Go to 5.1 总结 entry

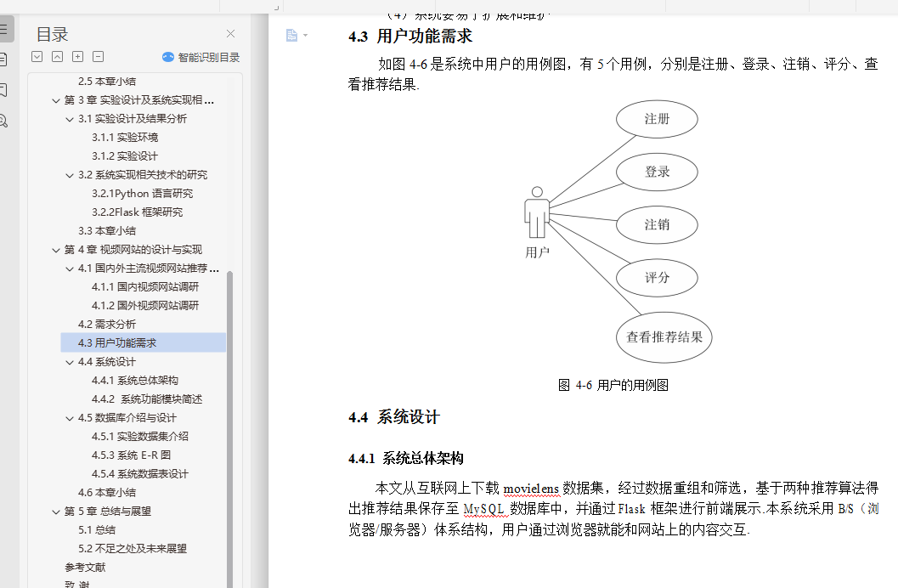(x=97, y=530)
